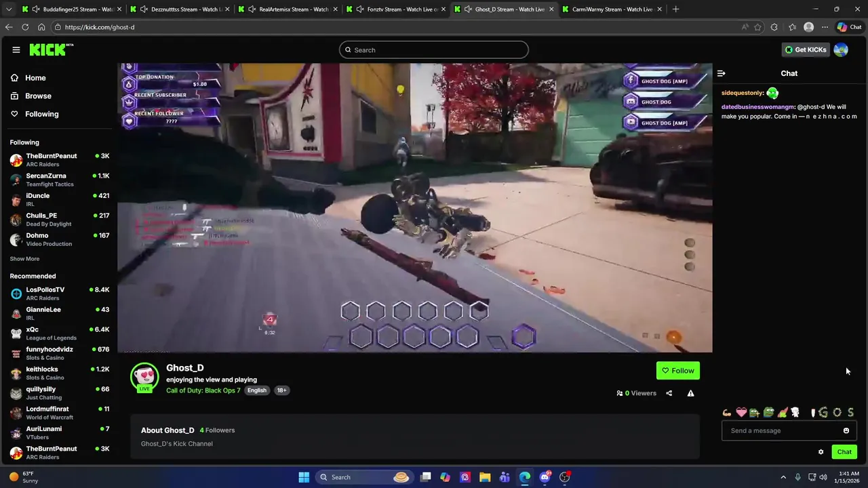The height and width of the screenshot is (488, 868).
Task: Open Call of Duty: Black Ops 7 category
Action: 203,390
